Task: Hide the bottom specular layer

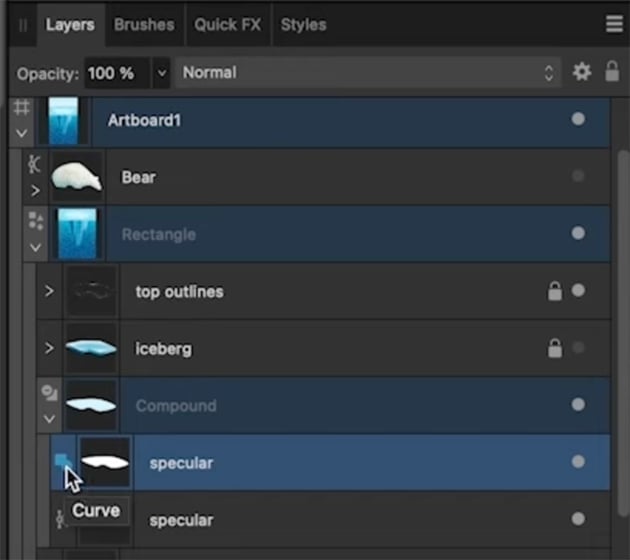Action: (578, 519)
